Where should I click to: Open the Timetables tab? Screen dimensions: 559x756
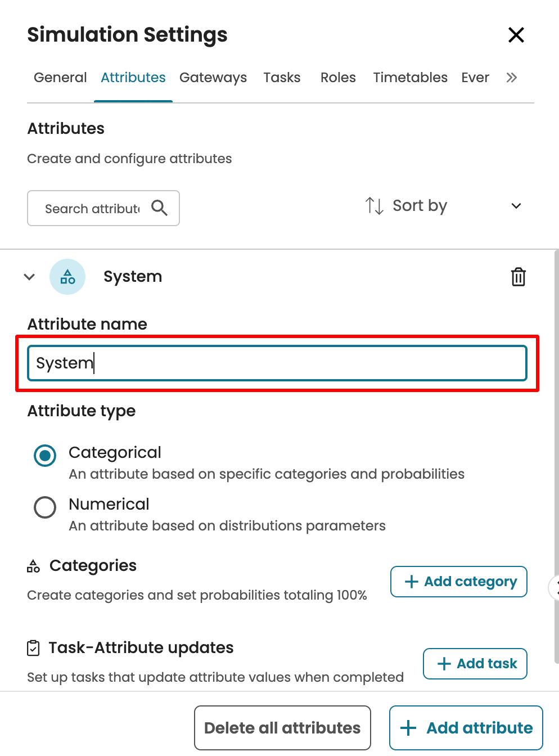(410, 78)
